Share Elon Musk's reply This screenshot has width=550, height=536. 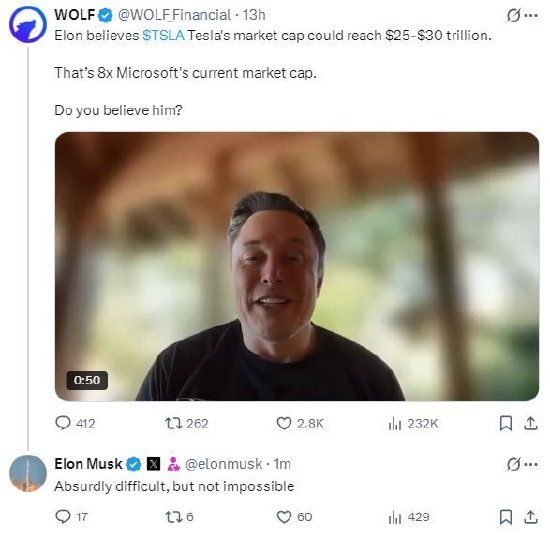click(x=531, y=517)
